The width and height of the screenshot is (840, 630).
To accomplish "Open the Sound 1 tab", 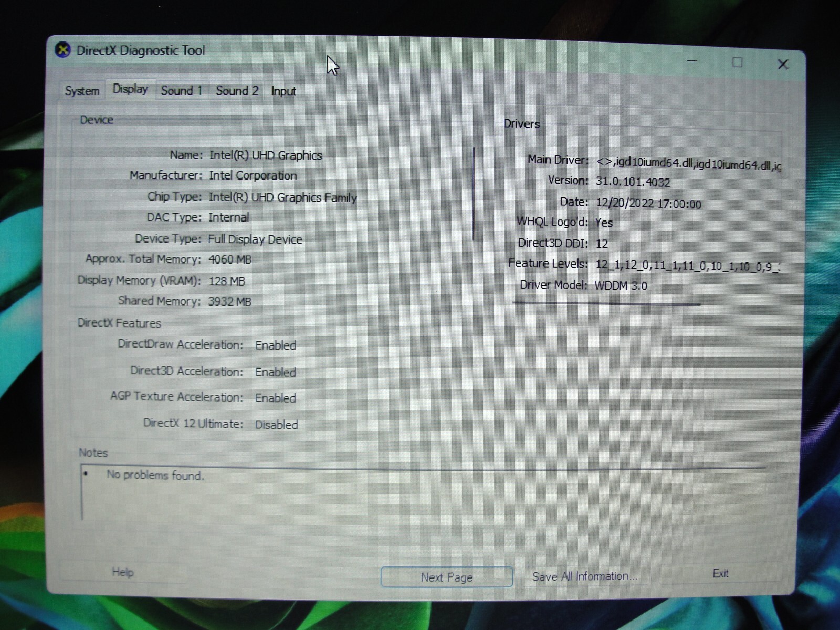I will (182, 90).
